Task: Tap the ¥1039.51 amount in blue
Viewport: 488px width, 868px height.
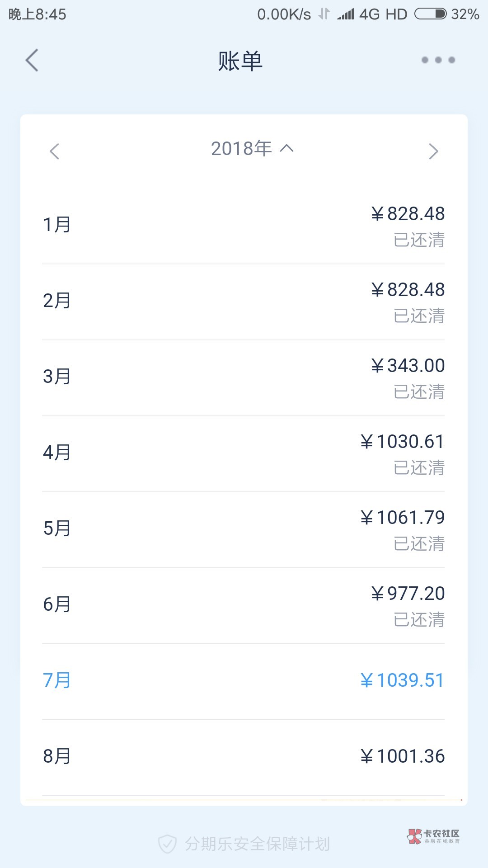Action: click(402, 680)
